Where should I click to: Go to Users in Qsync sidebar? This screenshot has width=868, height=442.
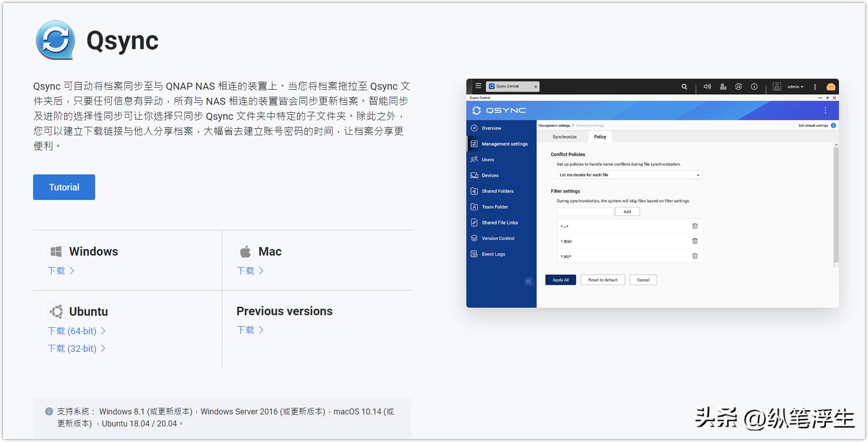501,160
